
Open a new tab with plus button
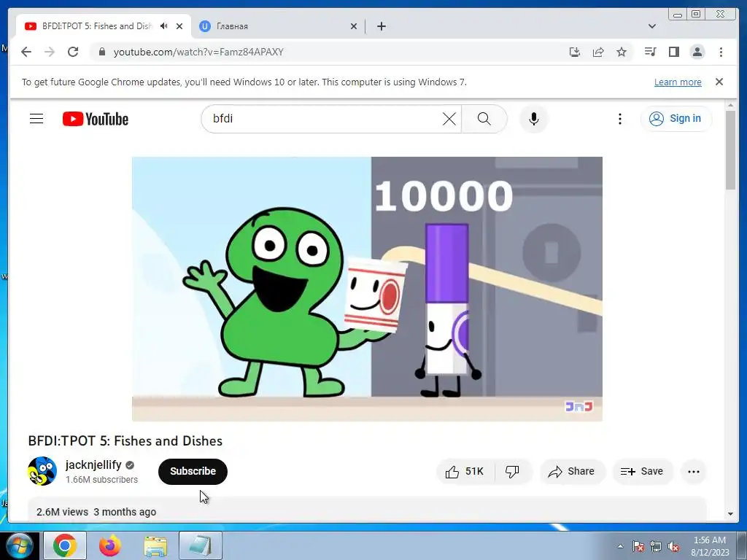382,26
